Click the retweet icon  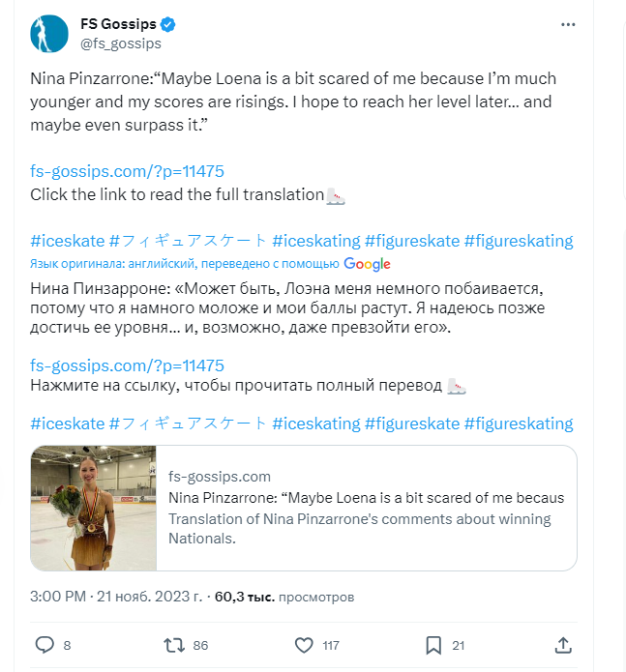pyautogui.click(x=173, y=645)
